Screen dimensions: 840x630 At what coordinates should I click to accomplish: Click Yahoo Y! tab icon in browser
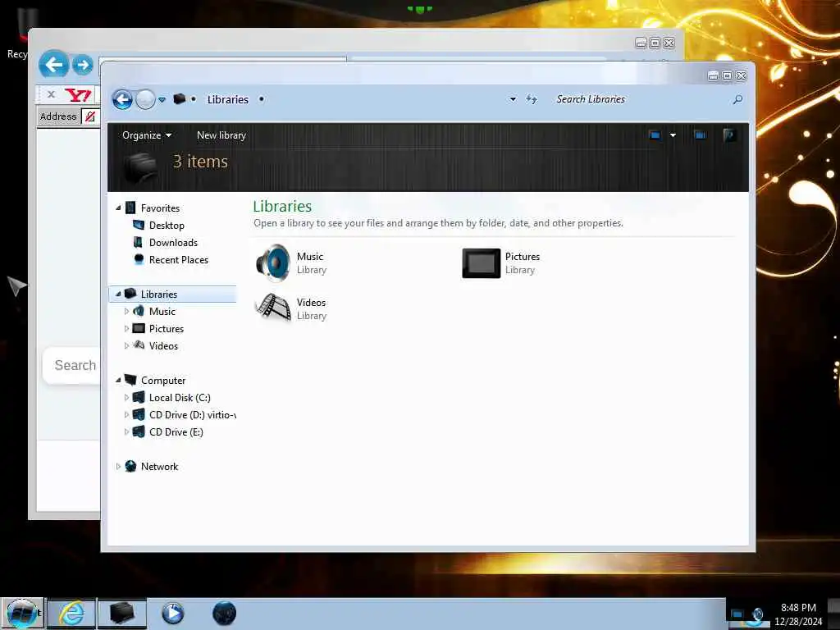point(78,95)
